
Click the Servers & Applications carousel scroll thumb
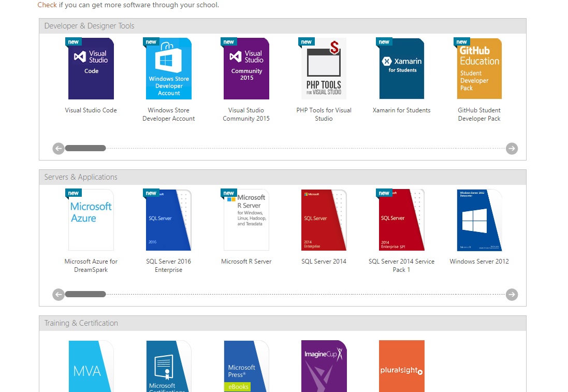tap(85, 294)
